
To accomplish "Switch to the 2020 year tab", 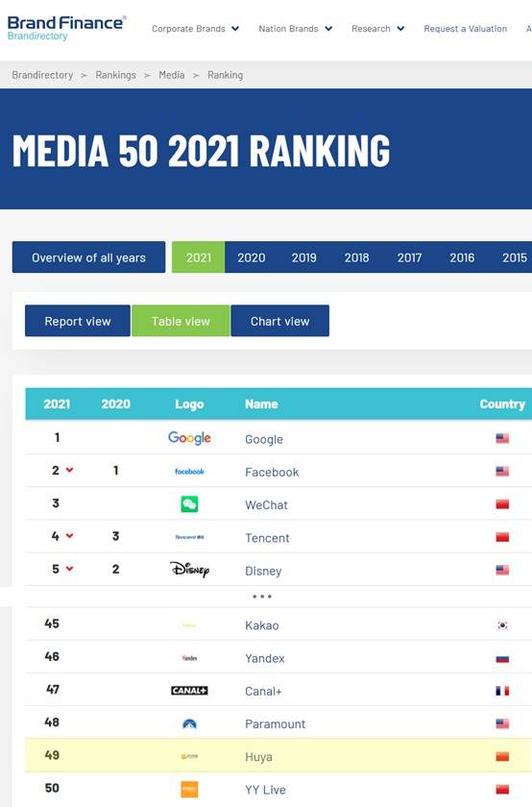I will [251, 257].
